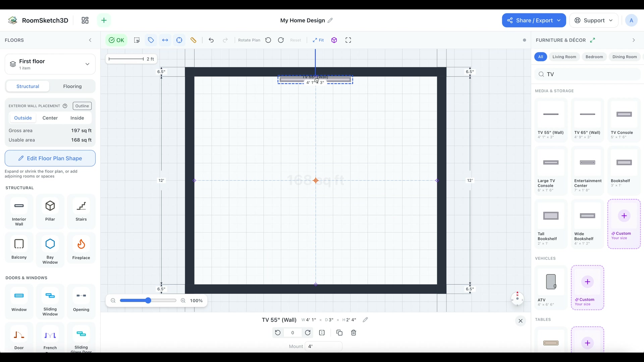Filter furniture by Living Room
Viewport: 644px width, 362px height.
click(564, 57)
